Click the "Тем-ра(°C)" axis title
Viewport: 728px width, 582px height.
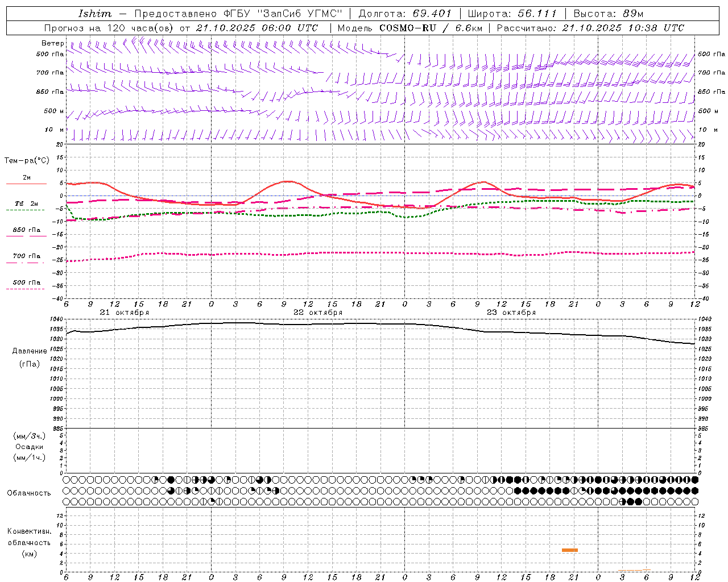click(27, 160)
